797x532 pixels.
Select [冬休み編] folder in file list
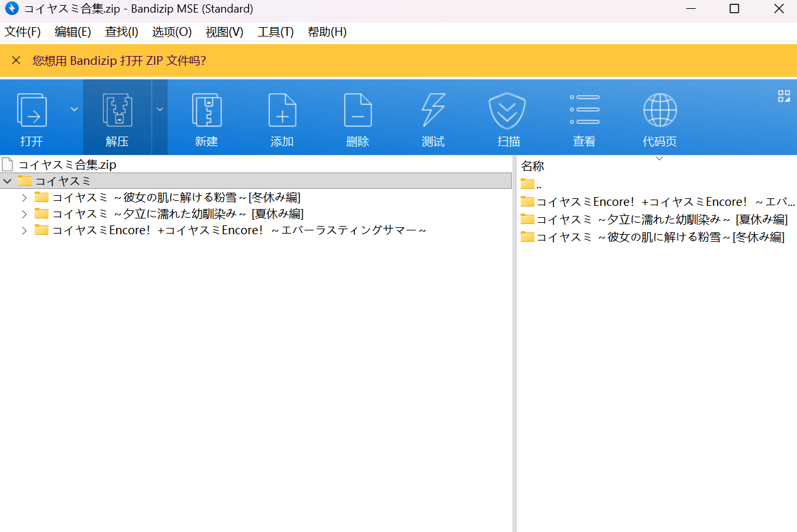pyautogui.click(x=653, y=237)
